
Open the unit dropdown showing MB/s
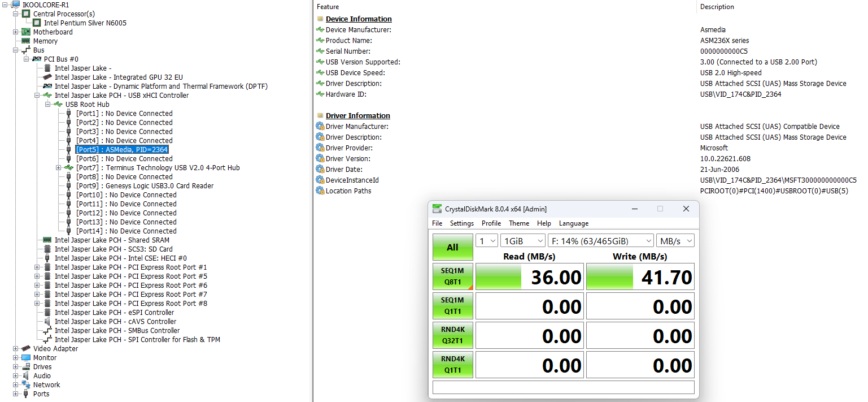[675, 241]
